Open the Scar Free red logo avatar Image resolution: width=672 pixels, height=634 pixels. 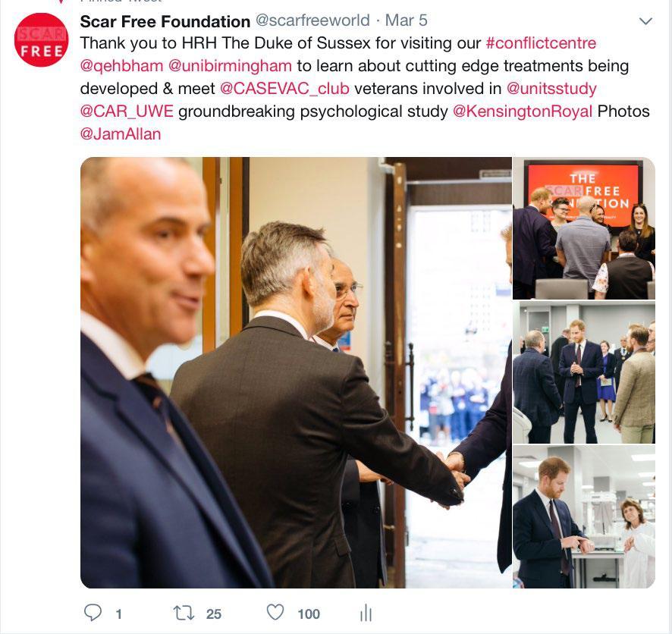(41, 40)
